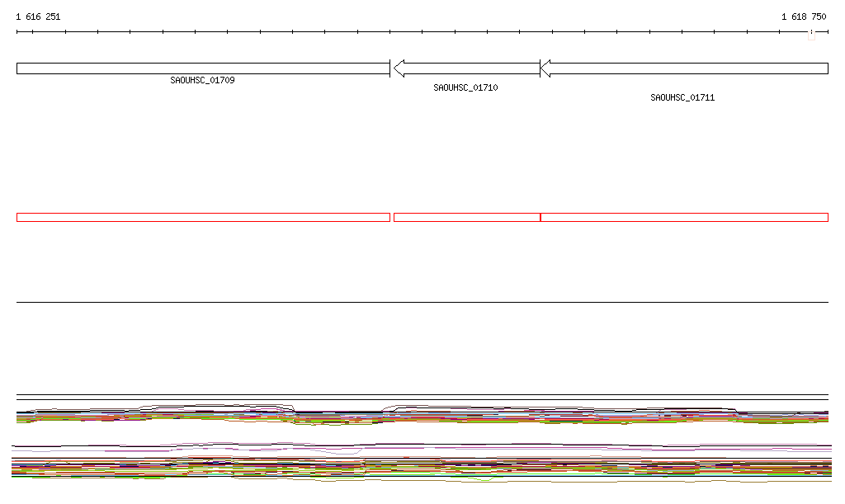This screenshot has height=504, width=845.
Task: Click the end coordinate 1 618 750
Action: click(804, 16)
